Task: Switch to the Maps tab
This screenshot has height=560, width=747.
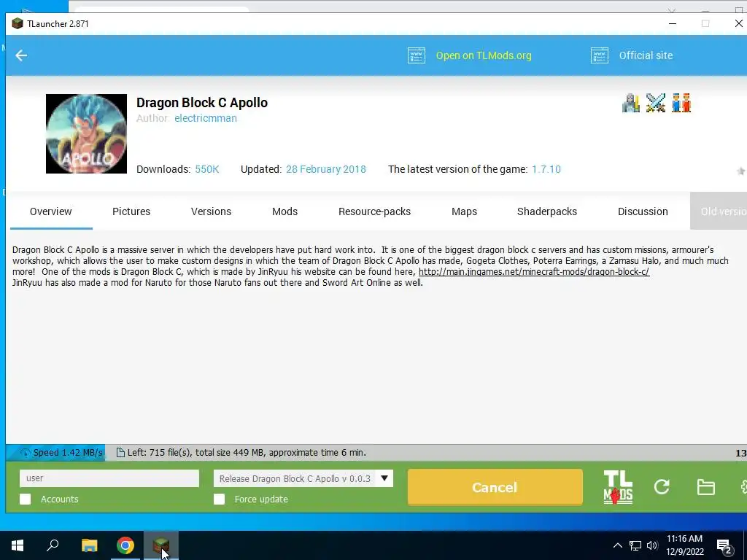Action: click(465, 211)
